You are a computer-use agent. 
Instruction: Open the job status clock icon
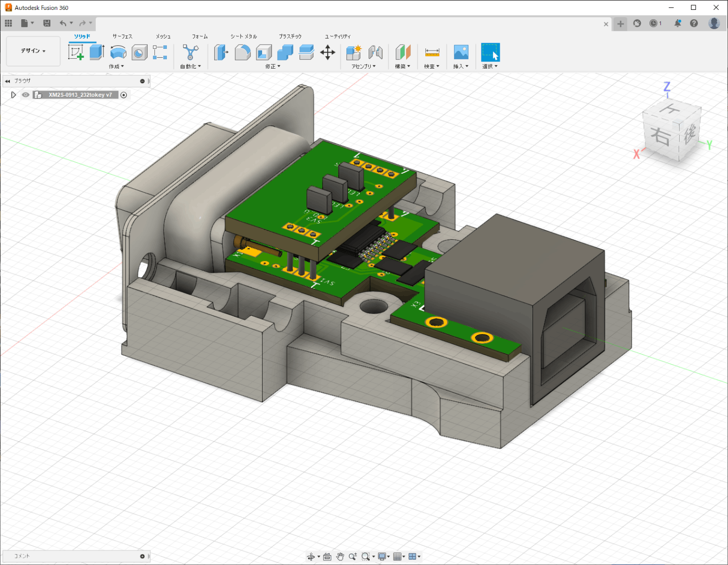pos(654,23)
